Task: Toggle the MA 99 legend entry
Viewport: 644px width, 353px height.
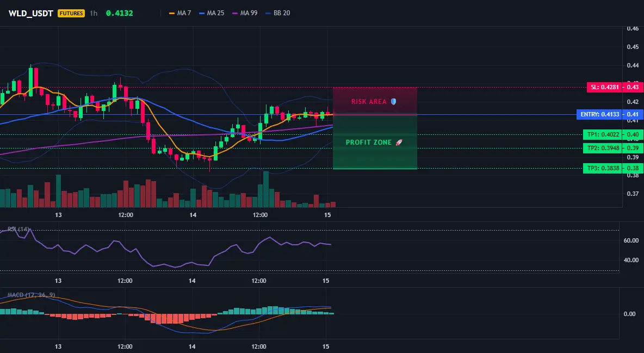Action: click(245, 13)
